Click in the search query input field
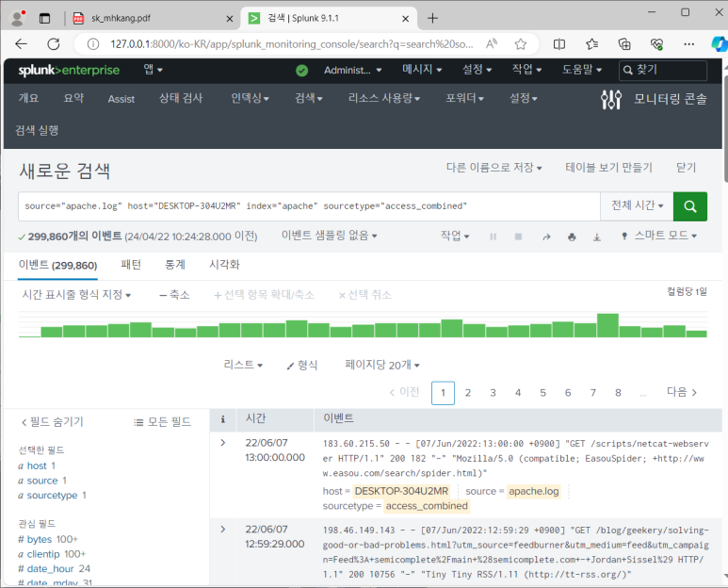The width and height of the screenshot is (728, 588). (309, 206)
